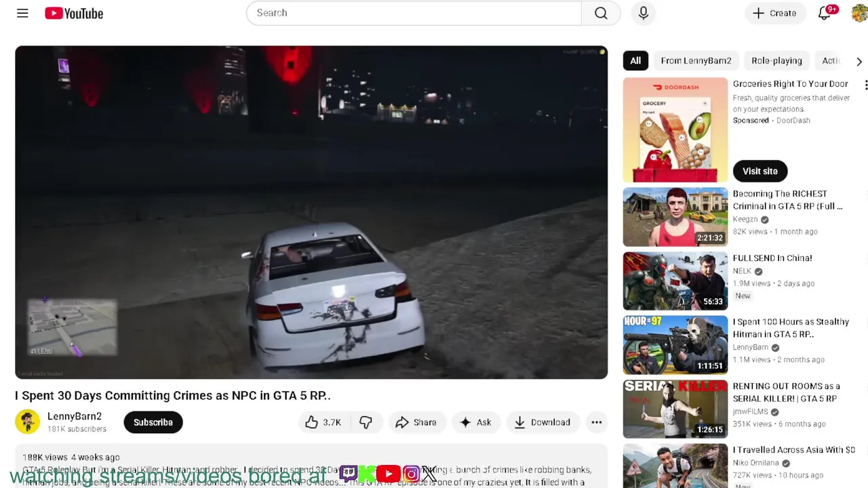Click the red YouTube icon in overlay
Image resolution: width=868 pixels, height=488 pixels.
(x=388, y=474)
